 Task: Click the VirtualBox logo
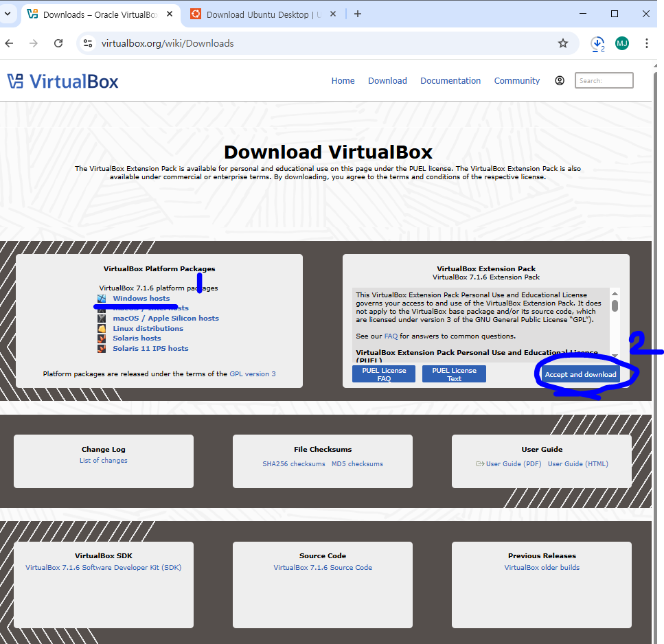point(62,81)
